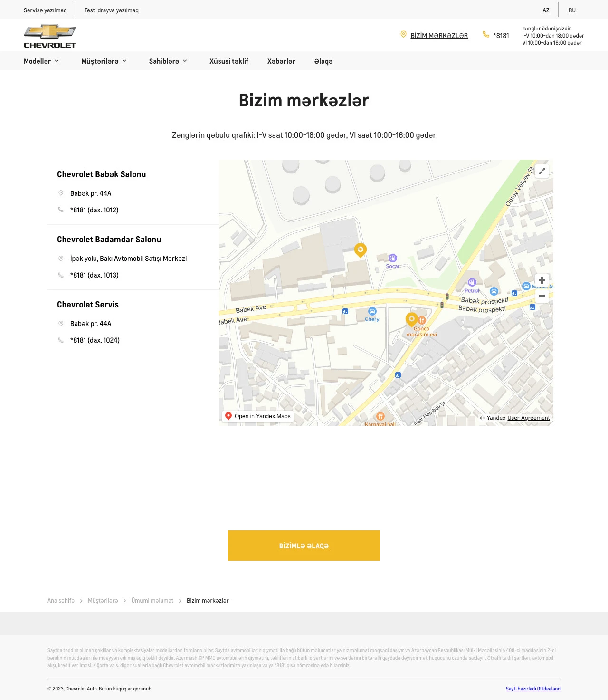
Task: Click the Gəncə mərasim evi restaurant icon
Action: [x=422, y=320]
